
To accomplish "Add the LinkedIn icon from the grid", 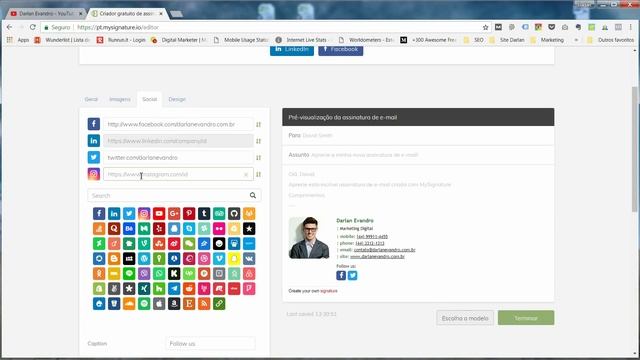I will pos(114,213).
